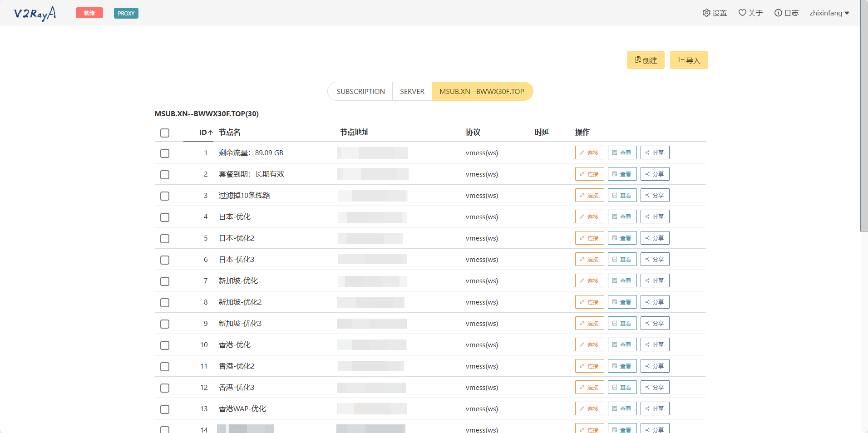Check the box for 日本-优化2 row
The height and width of the screenshot is (433, 868).
pyautogui.click(x=165, y=239)
